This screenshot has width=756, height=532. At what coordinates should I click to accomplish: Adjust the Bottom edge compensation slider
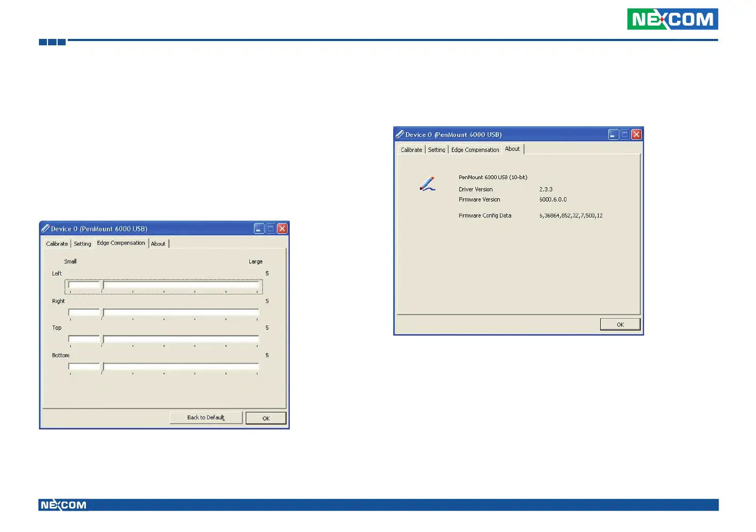(x=164, y=367)
